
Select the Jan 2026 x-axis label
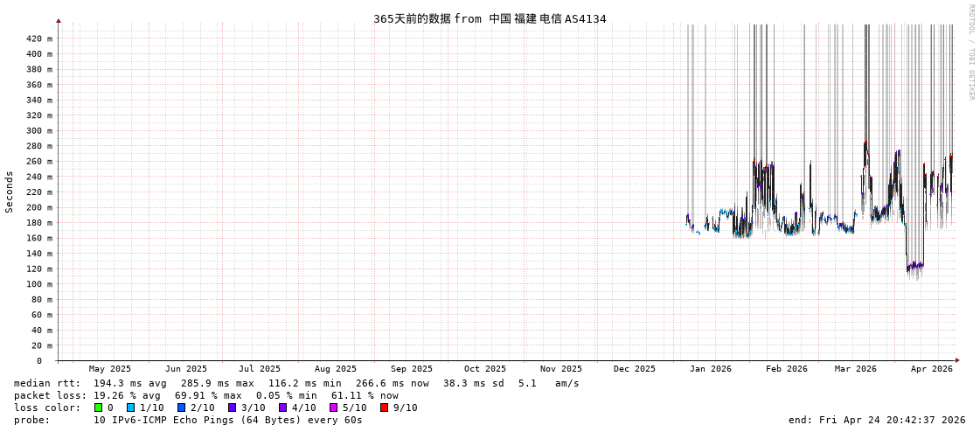[710, 369]
